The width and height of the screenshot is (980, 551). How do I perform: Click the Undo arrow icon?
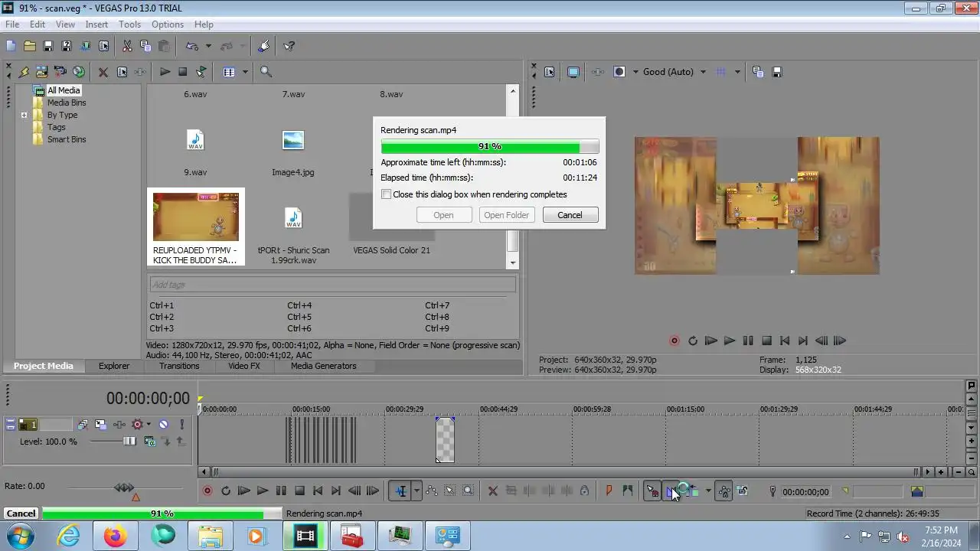[x=192, y=46]
